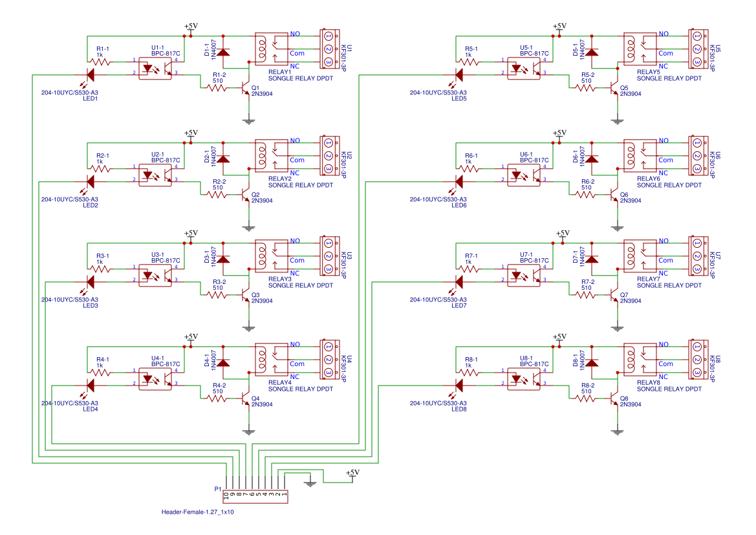Select the U7 KF301-3P terminal block
The width and height of the screenshot is (756, 535).
click(x=698, y=256)
